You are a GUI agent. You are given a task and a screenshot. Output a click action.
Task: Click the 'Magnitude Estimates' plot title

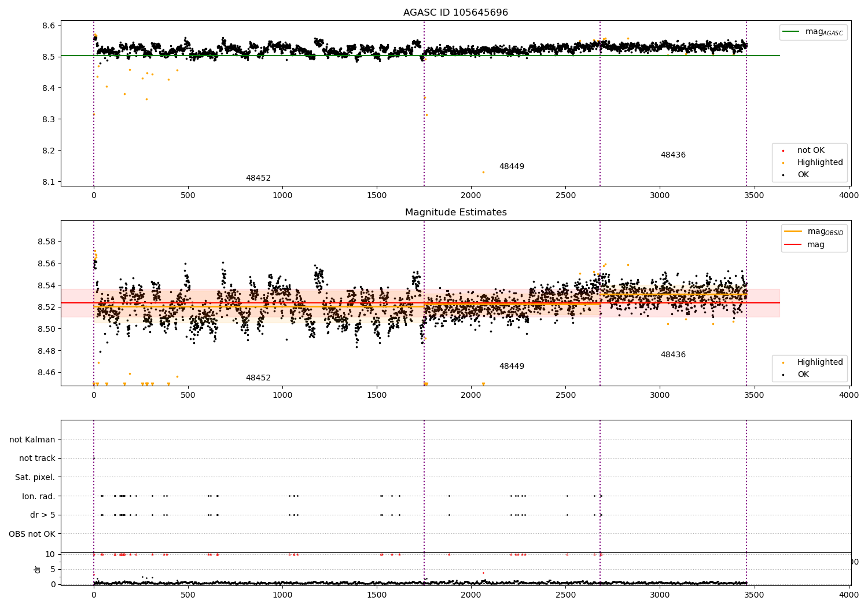(x=455, y=213)
